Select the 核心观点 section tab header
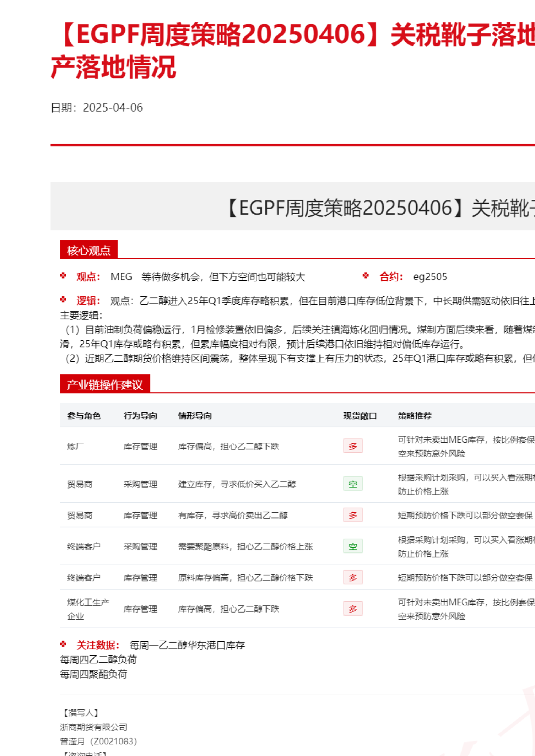Image resolution: width=535 pixels, height=756 pixels. point(89,250)
